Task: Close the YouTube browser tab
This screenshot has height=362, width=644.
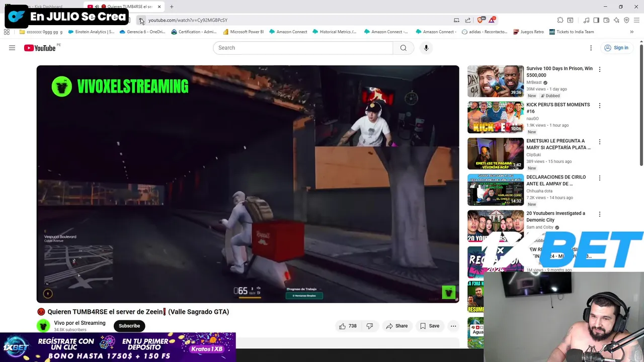Action: tap(159, 7)
